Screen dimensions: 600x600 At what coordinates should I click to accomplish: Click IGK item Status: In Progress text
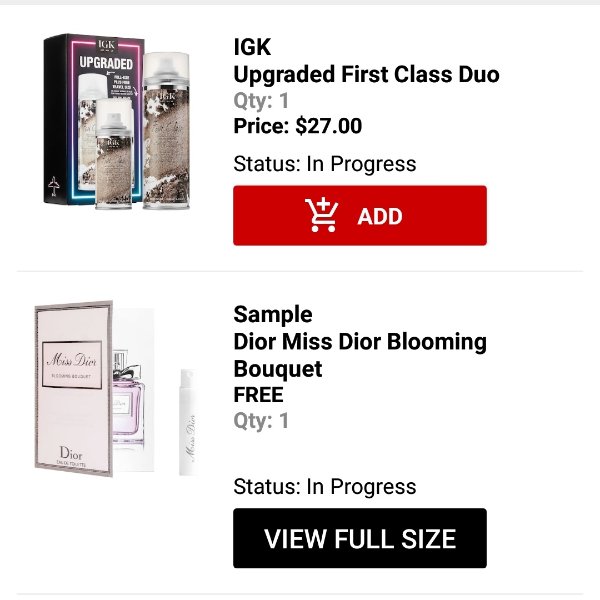point(324,164)
